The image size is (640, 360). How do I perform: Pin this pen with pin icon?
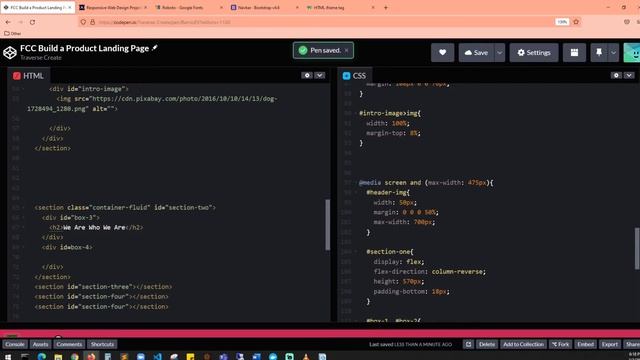(x=599, y=53)
